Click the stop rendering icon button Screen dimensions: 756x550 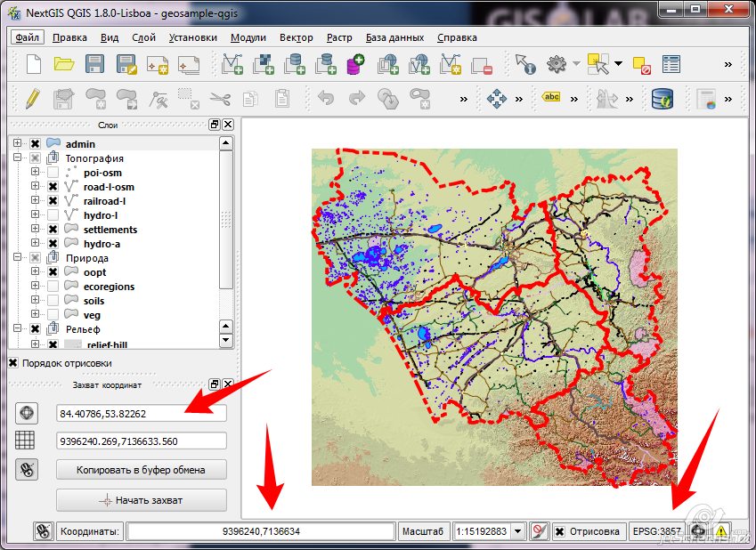pyautogui.click(x=539, y=531)
